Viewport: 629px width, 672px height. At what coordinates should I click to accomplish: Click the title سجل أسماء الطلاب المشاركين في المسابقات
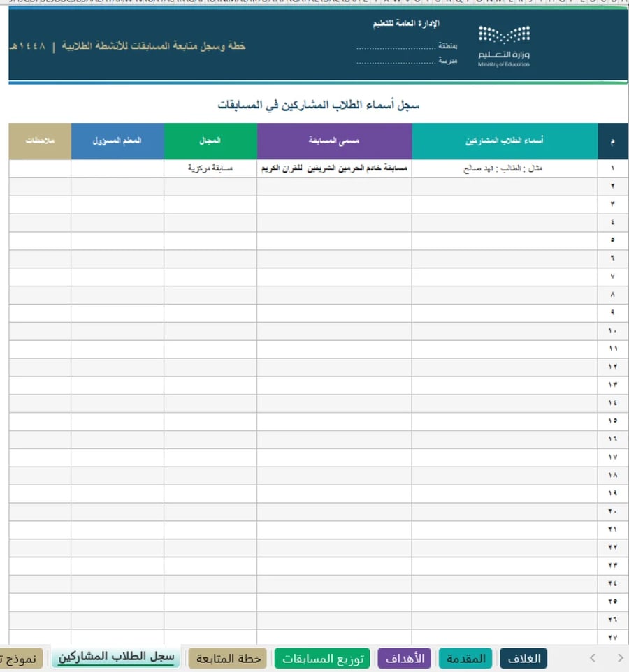coord(319,105)
